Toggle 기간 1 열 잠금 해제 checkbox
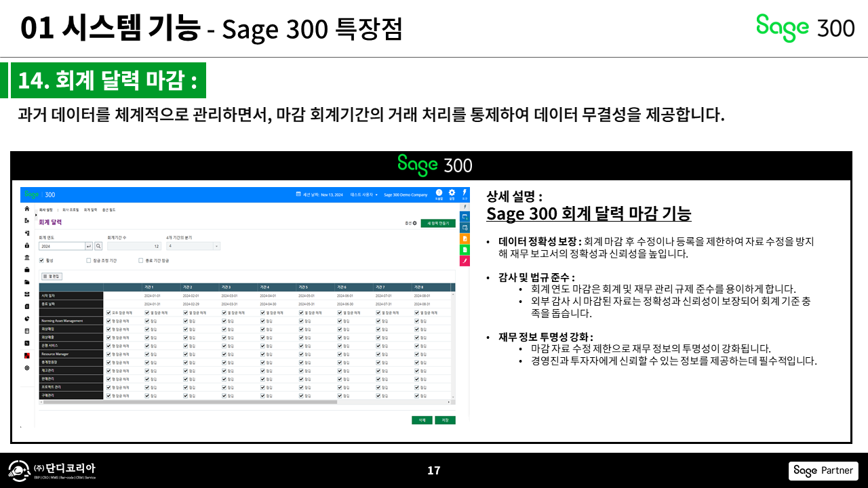Image resolution: width=868 pixels, height=488 pixels. pos(147,312)
